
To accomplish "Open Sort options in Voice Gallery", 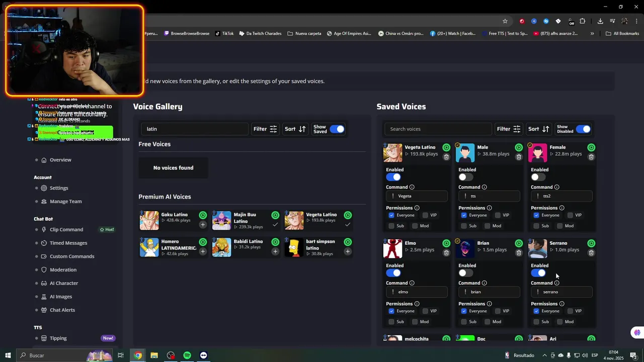I will 295,129.
